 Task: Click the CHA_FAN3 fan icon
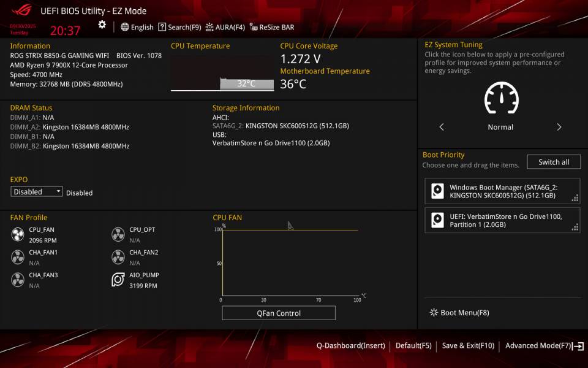tap(18, 278)
